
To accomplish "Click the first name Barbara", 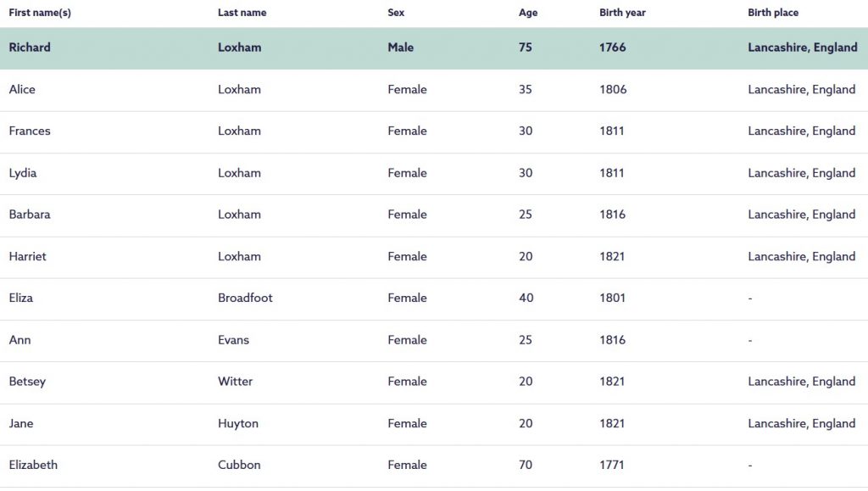I will (x=30, y=215).
